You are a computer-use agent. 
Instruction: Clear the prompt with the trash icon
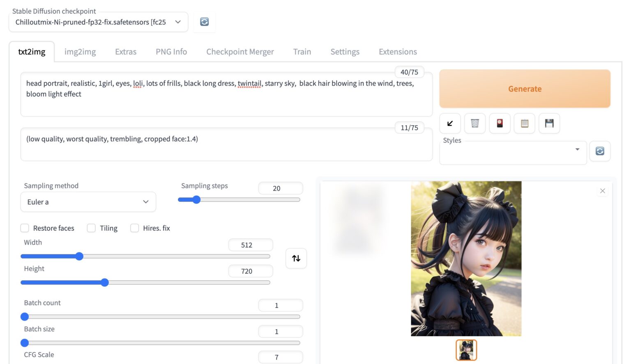click(x=475, y=123)
